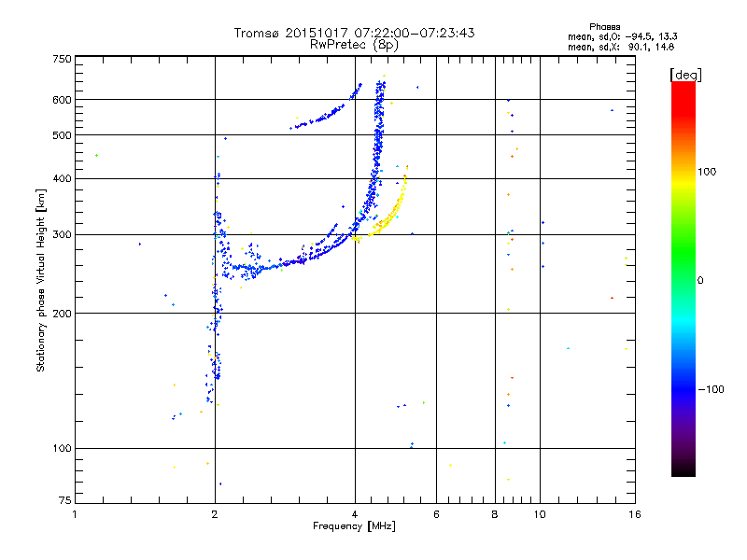Viewport: 747px width, 560px height.
Task: Click the x-axis tick label '1'
Action: point(75,514)
